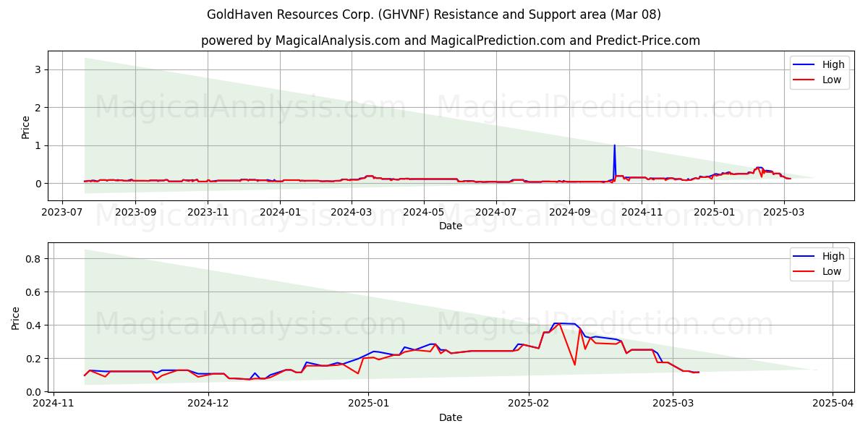Click the '2025-04' x-axis label on lower chart

833,404
